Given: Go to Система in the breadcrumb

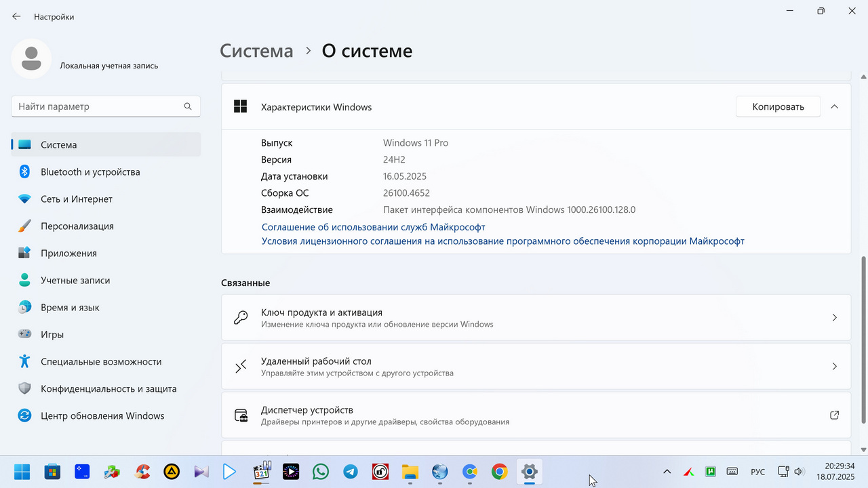Looking at the screenshot, I should pyautogui.click(x=257, y=51).
